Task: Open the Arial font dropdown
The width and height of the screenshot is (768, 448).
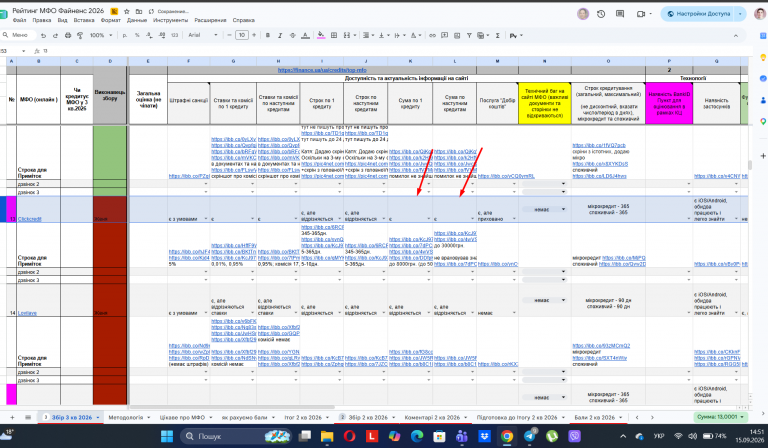Action: tap(203, 35)
